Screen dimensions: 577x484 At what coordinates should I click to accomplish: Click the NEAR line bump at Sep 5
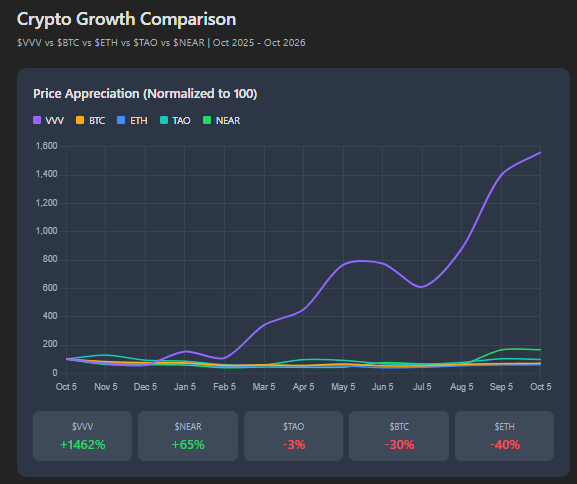tap(502, 350)
